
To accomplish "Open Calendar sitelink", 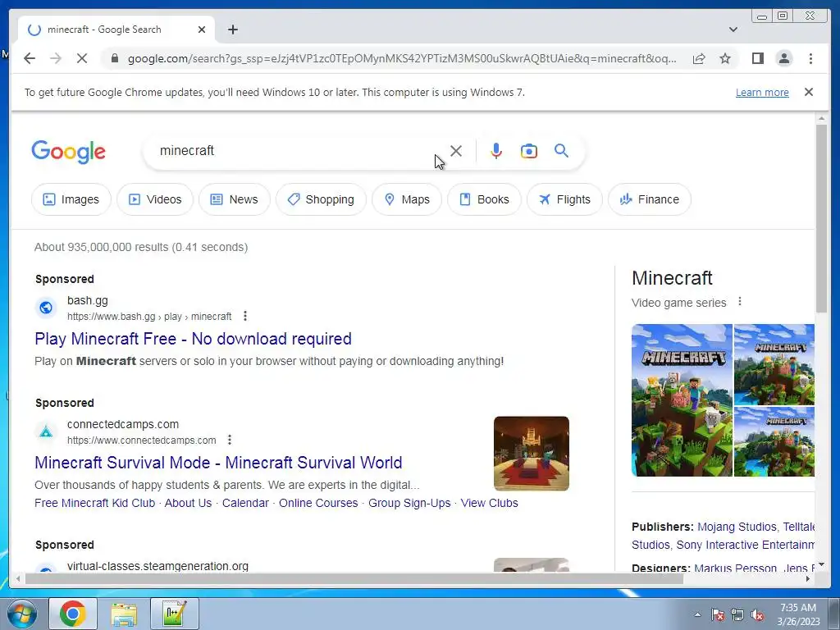I will [245, 503].
